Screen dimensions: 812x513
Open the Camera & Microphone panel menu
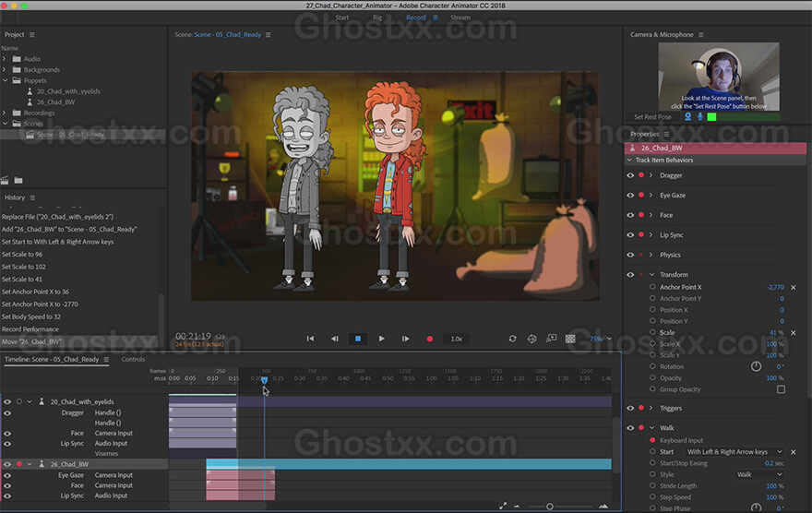coord(701,35)
